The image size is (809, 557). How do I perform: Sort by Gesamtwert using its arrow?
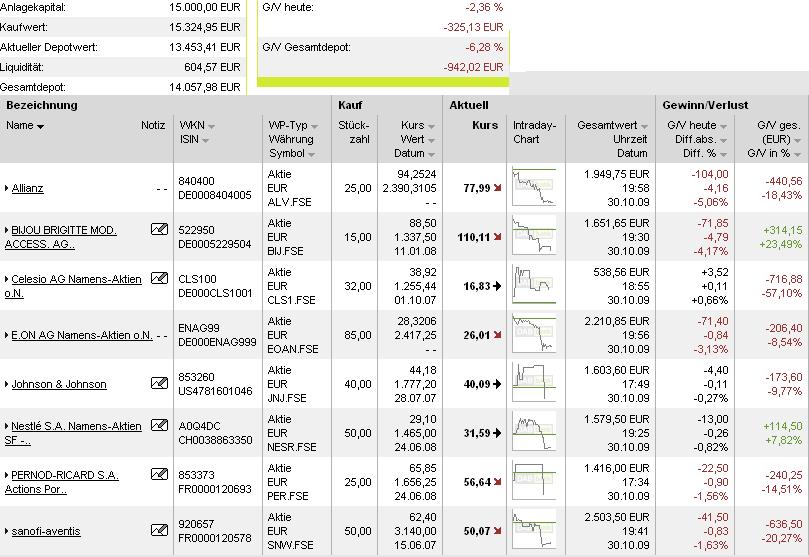644,126
